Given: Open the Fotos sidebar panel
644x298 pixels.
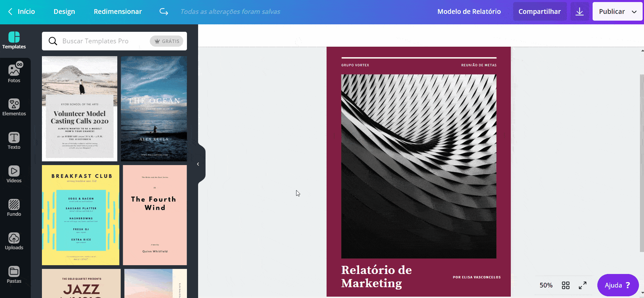Looking at the screenshot, I should (14, 73).
